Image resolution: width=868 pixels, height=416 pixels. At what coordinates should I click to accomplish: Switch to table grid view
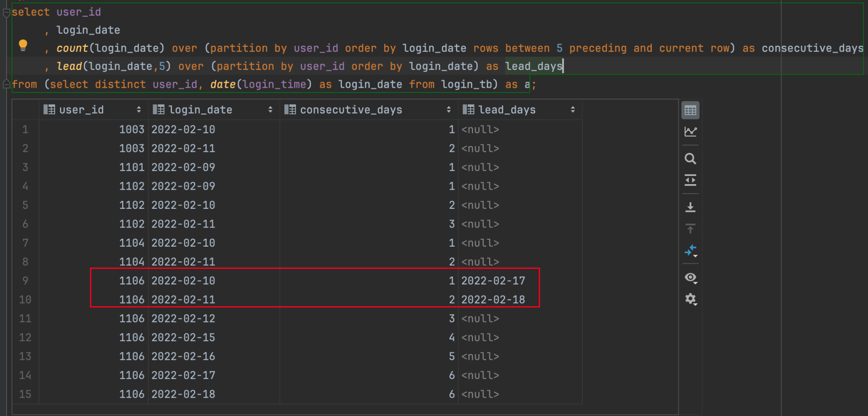[690, 110]
